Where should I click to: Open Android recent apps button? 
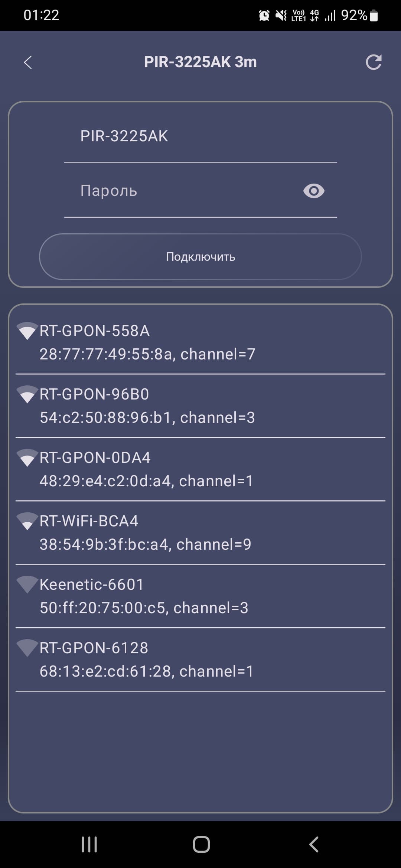(89, 845)
